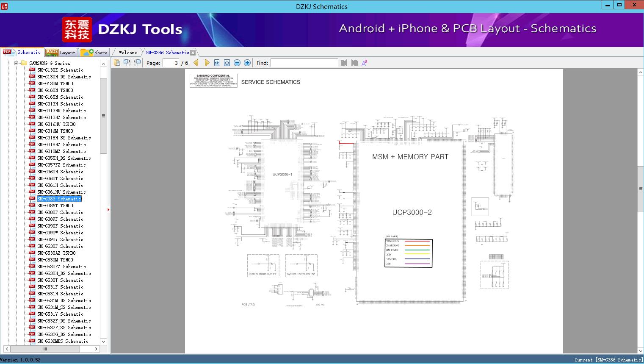This screenshot has height=364, width=644.
Task: Click the UCP3000-2 chip on schematic
Action: 410,222
